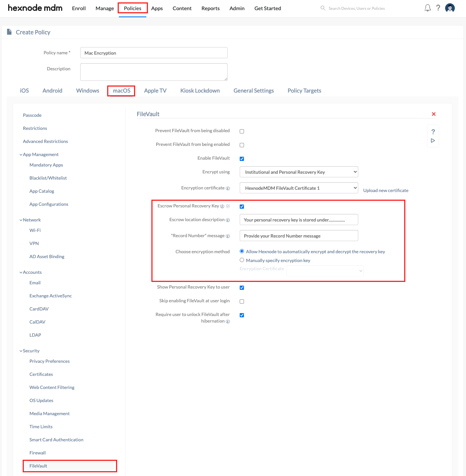This screenshot has width=466, height=476.
Task: Focus the Escrow location description field
Action: [x=299, y=220]
